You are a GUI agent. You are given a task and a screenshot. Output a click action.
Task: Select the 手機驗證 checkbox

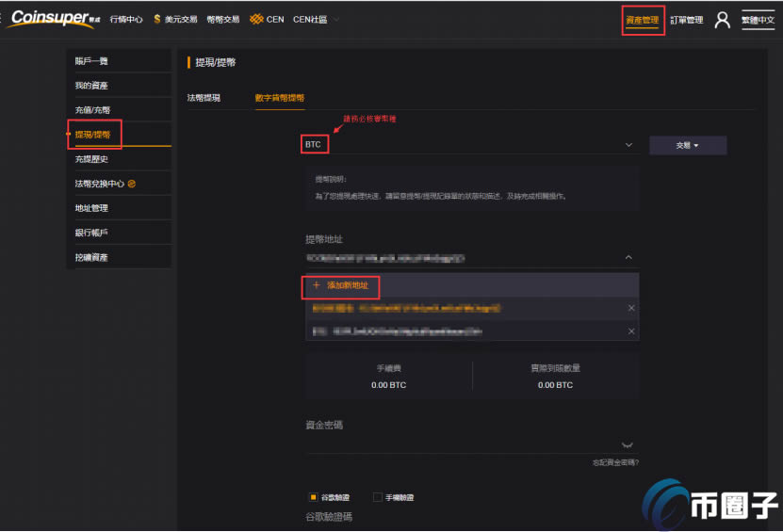(x=378, y=497)
